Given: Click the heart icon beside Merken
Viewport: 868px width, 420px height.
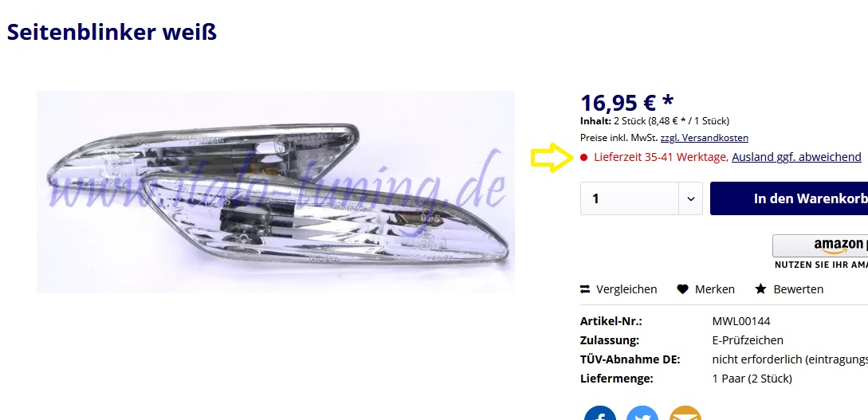Looking at the screenshot, I should tap(682, 289).
